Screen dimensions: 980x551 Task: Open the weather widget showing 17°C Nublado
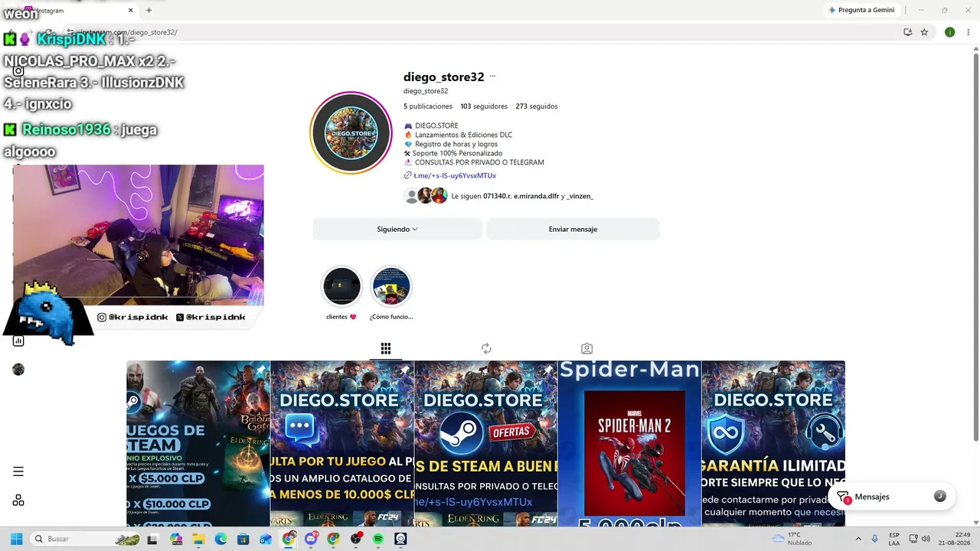pos(792,539)
